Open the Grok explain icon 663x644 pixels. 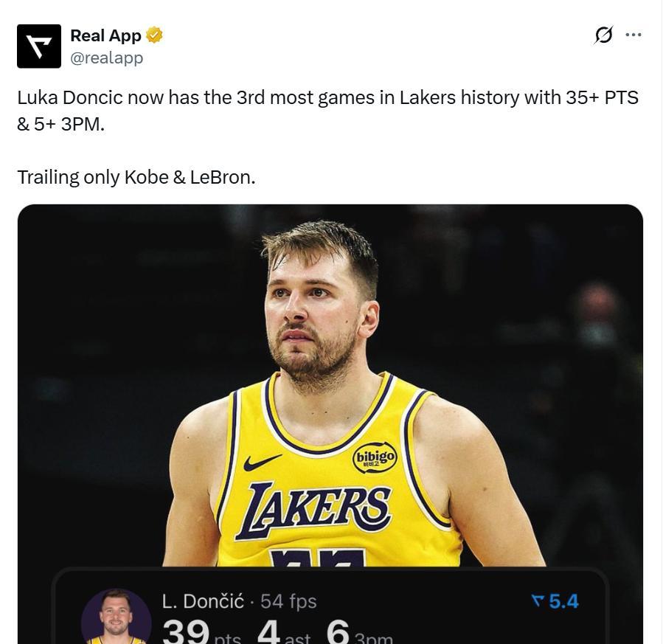tap(603, 35)
